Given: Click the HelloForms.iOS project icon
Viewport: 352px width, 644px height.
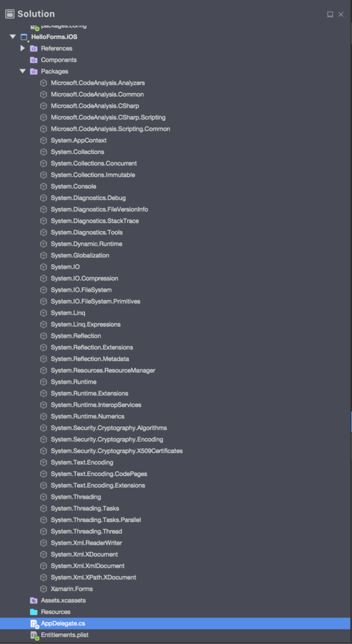Looking at the screenshot, I should pos(24,37).
